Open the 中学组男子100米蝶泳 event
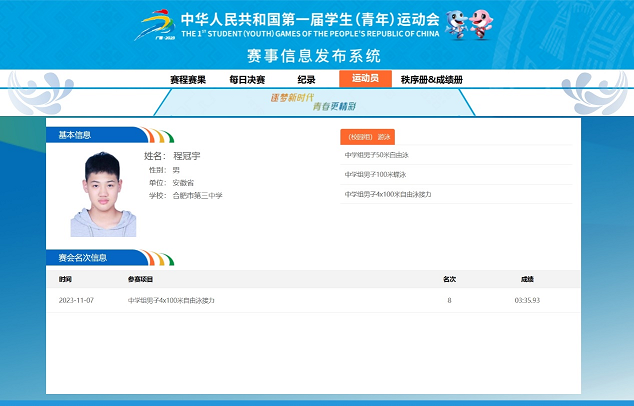634x406 pixels. [375, 174]
